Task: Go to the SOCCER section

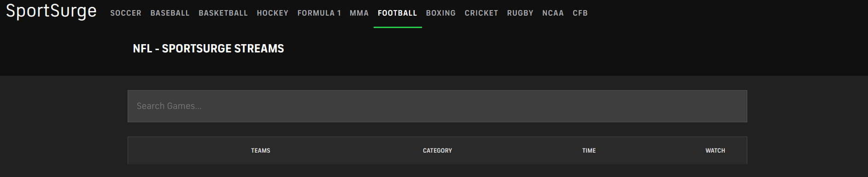Action: click(x=126, y=13)
